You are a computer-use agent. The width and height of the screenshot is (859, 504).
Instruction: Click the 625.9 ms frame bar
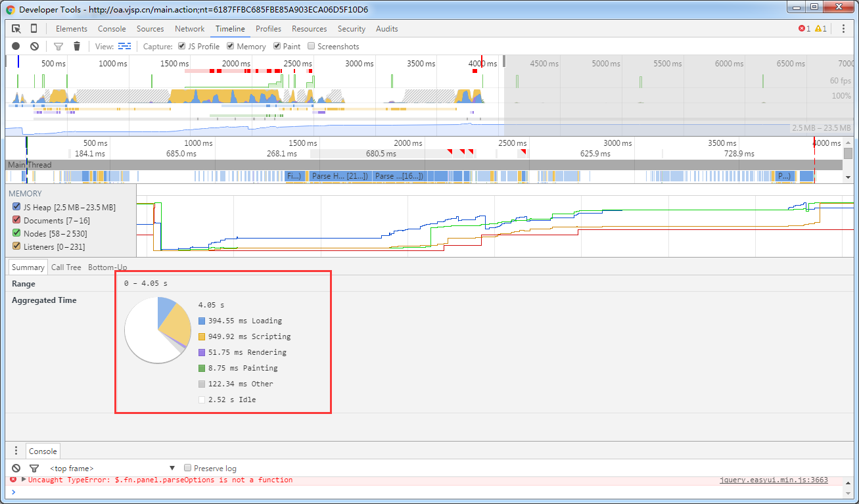pyautogui.click(x=595, y=154)
